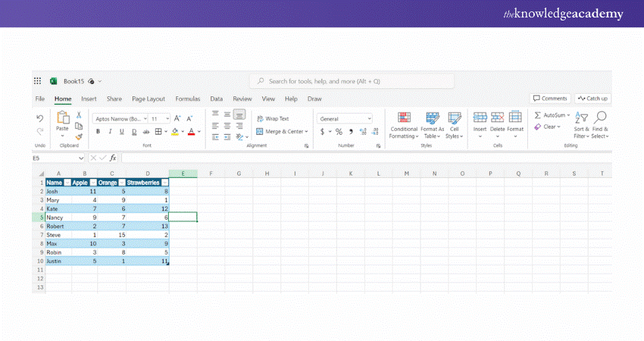This screenshot has height=341, width=644.
Task: Switch to the Formulas tab
Action: (x=187, y=99)
